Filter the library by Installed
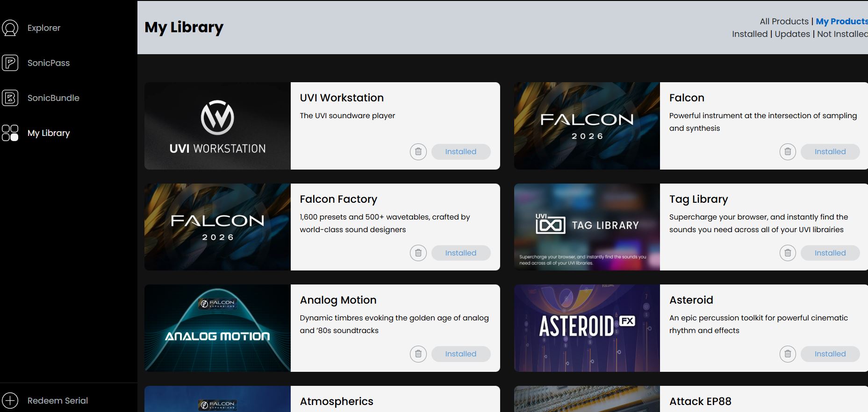The height and width of the screenshot is (412, 868). pyautogui.click(x=750, y=34)
